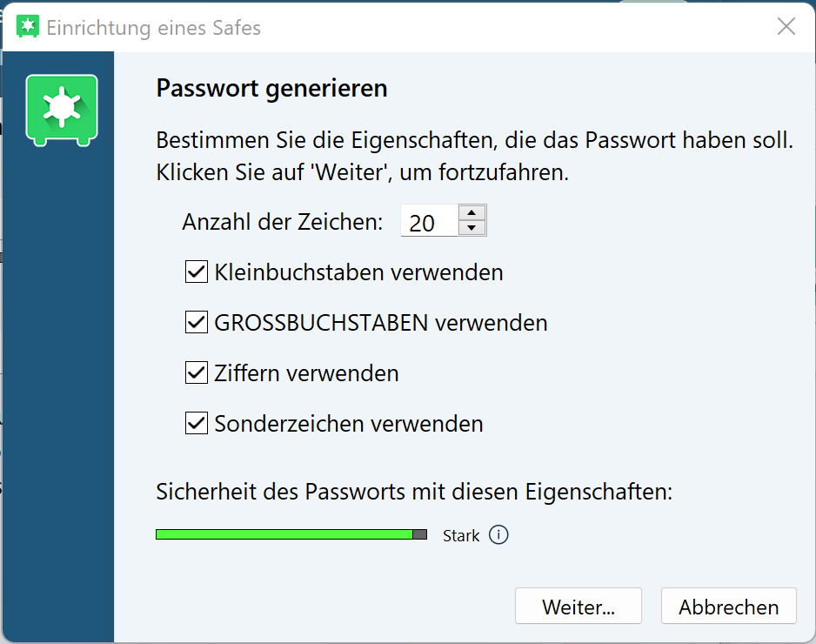Click the Sicherheit des Passworts label text

pos(414,492)
